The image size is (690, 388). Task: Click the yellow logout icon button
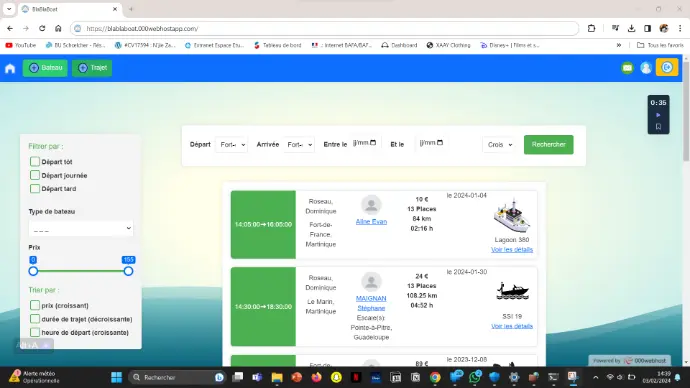tap(667, 67)
